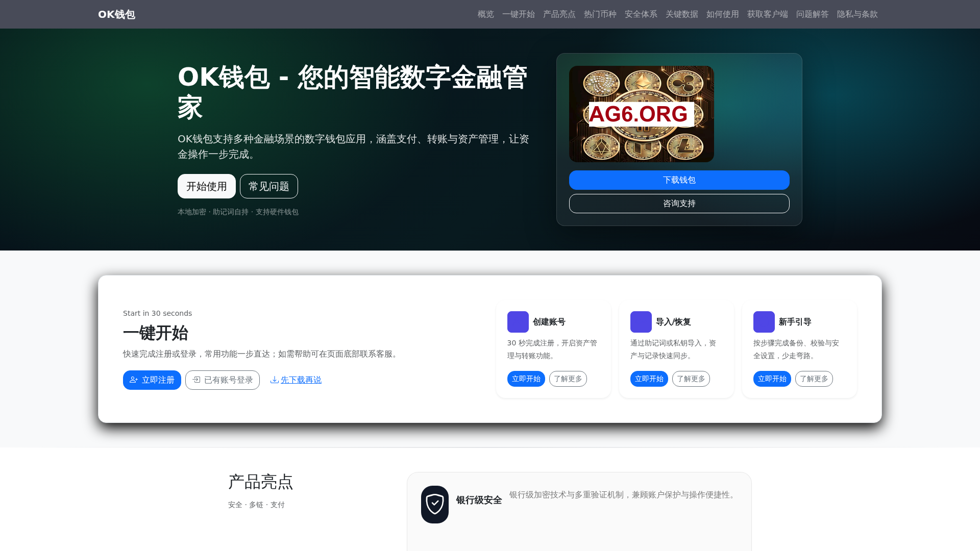Click the user-plus icon in 立即注册
Image resolution: width=980 pixels, height=551 pixels.
tap(134, 380)
